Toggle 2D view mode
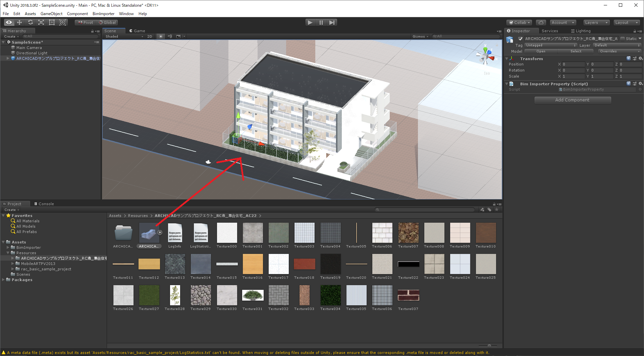Image resolution: width=644 pixels, height=356 pixels. pyautogui.click(x=150, y=36)
